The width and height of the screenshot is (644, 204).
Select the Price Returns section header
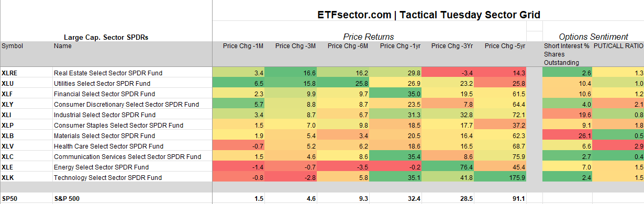pos(369,37)
